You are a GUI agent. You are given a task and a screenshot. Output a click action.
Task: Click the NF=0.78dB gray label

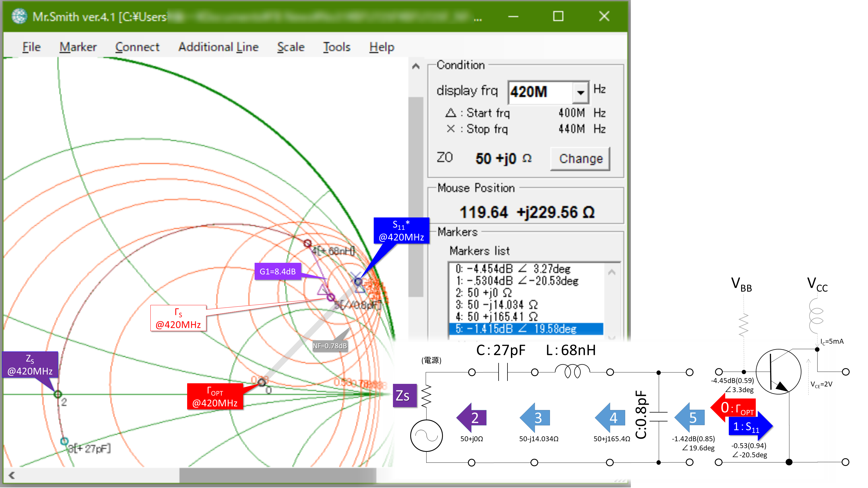[x=330, y=346]
